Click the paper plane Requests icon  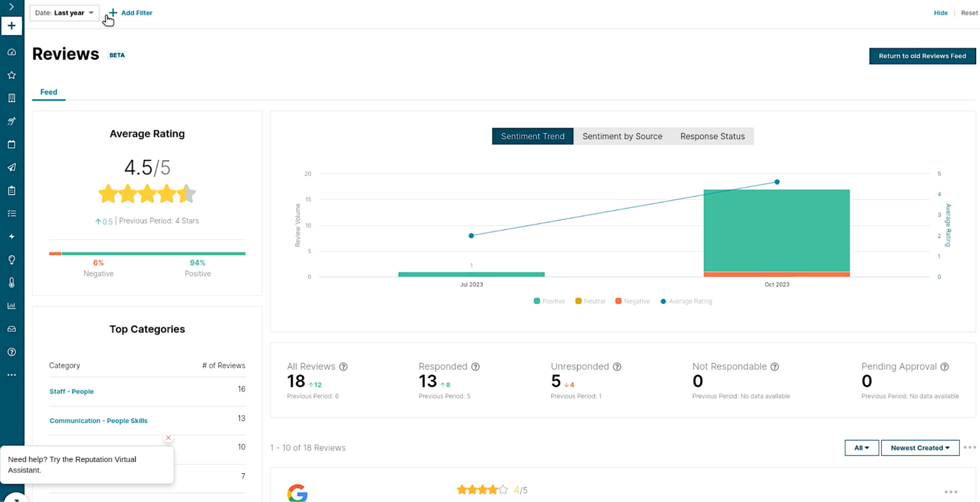point(11,167)
